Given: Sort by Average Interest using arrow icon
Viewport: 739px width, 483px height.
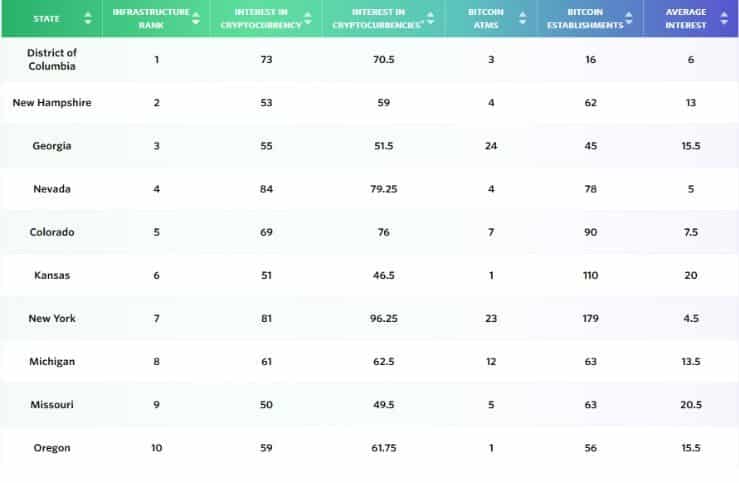Looking at the screenshot, I should pos(723,19).
